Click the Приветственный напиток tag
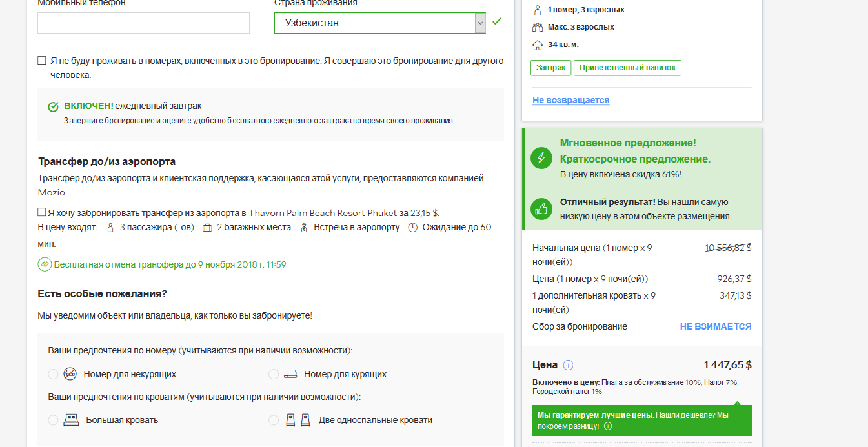The height and width of the screenshot is (447, 868). click(627, 68)
